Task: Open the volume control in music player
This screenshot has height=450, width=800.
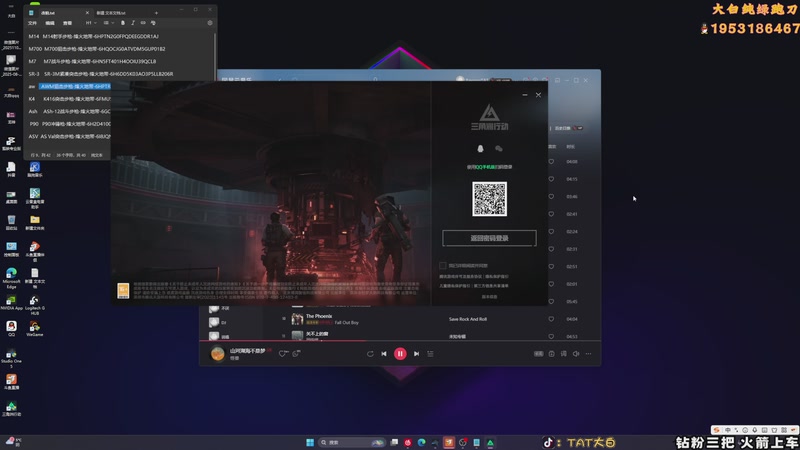Action: tap(576, 354)
